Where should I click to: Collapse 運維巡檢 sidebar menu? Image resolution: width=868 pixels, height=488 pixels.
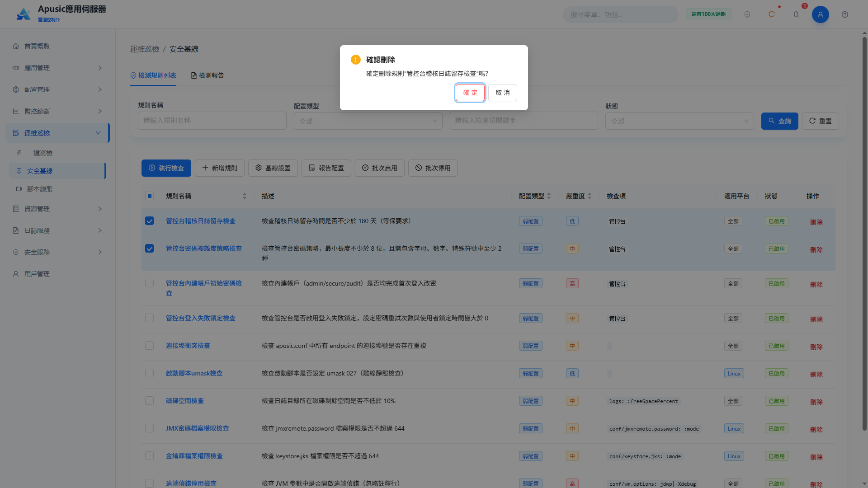58,133
